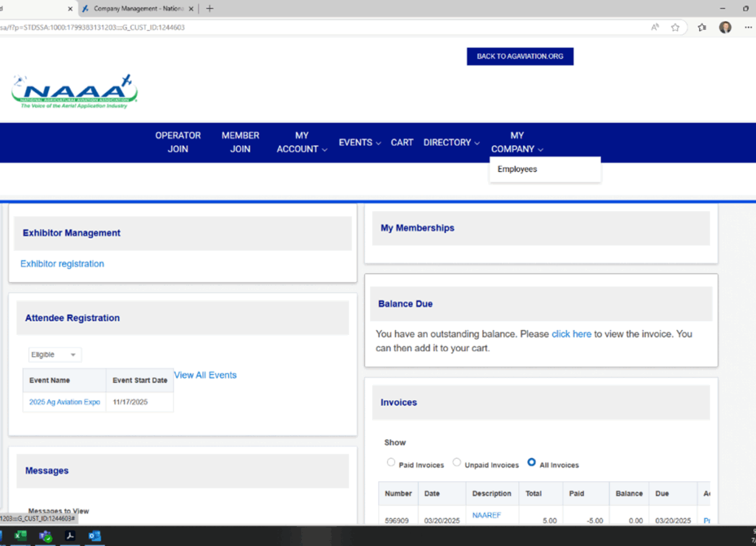
Task: Open the NAAREF invoice description link
Action: 487,515
